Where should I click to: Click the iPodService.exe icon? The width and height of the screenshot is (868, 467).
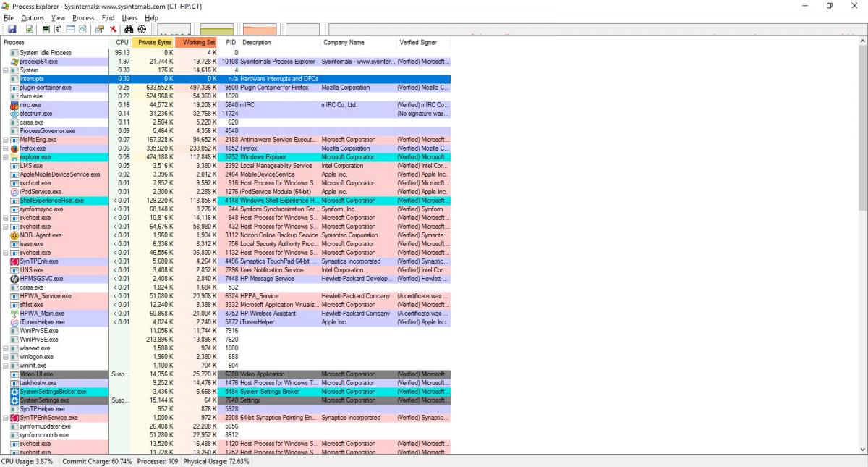pyautogui.click(x=14, y=192)
